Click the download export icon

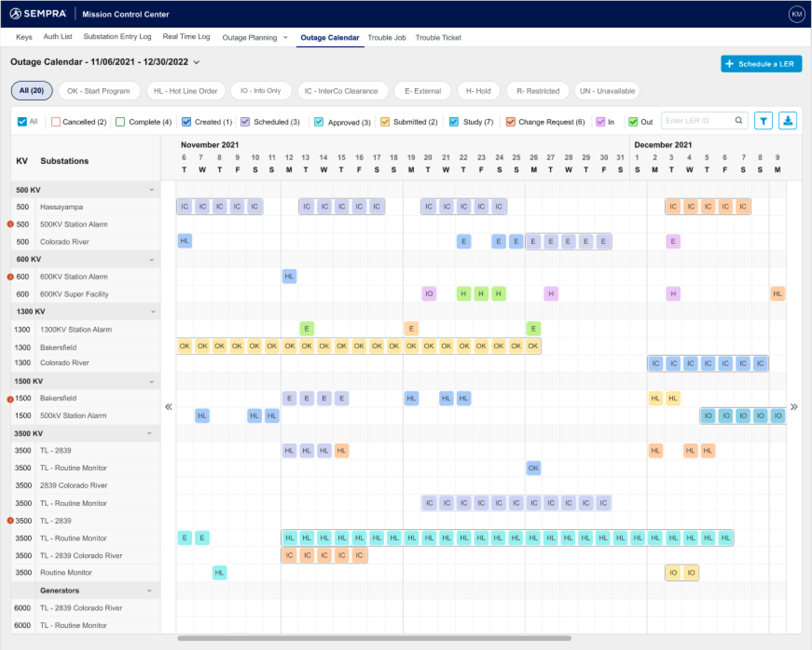(x=787, y=121)
